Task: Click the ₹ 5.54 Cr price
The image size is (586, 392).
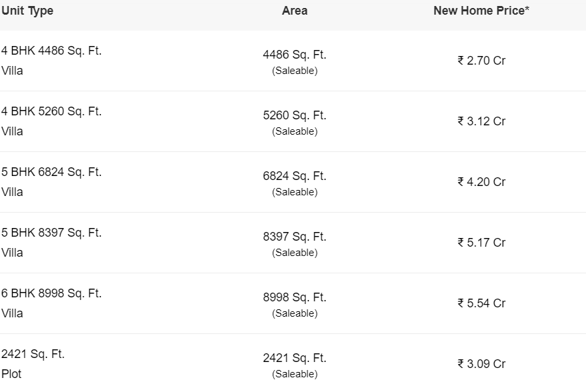Action: (x=481, y=303)
